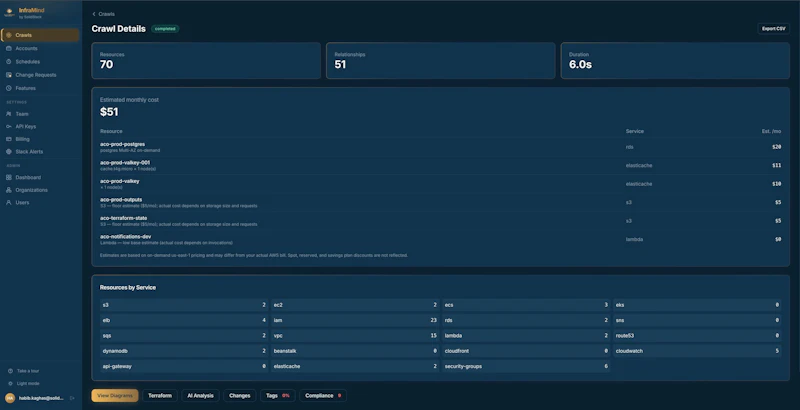Viewport: 800px width, 410px height.
Task: Open the Crawls menu item
Action: [40, 35]
